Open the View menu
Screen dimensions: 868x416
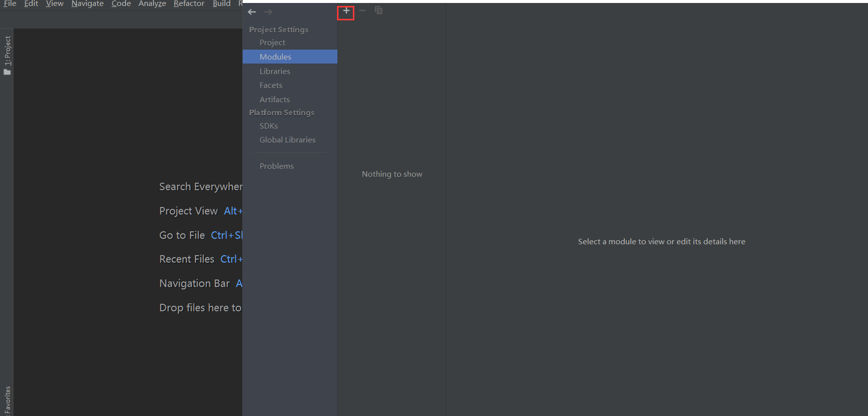click(55, 4)
